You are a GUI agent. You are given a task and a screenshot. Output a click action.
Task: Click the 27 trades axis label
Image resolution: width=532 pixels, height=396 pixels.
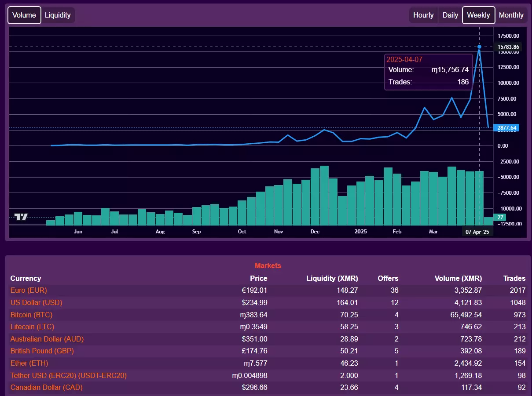tap(500, 217)
